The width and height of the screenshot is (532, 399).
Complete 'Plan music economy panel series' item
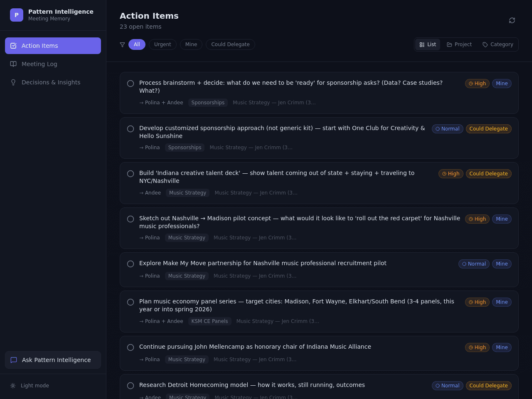[x=131, y=302]
